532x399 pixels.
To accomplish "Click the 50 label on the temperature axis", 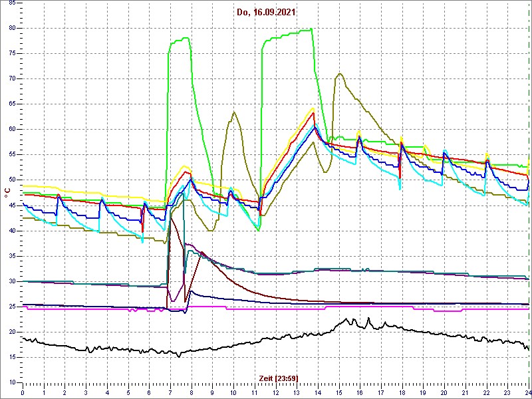I will (x=11, y=180).
